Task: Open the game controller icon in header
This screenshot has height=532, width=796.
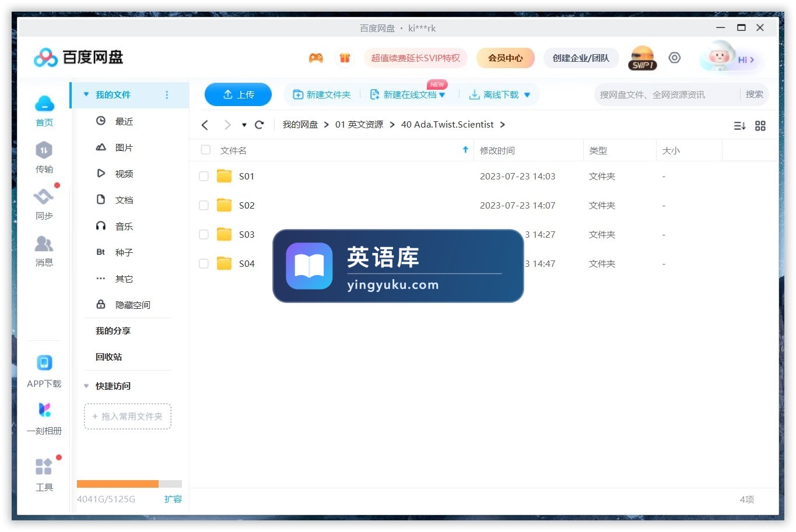Action: (x=315, y=58)
